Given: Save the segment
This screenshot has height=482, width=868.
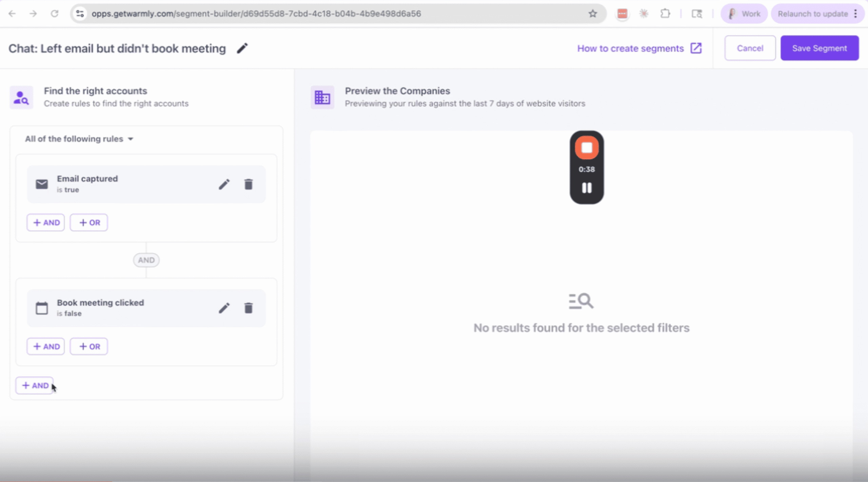Looking at the screenshot, I should click(x=820, y=48).
